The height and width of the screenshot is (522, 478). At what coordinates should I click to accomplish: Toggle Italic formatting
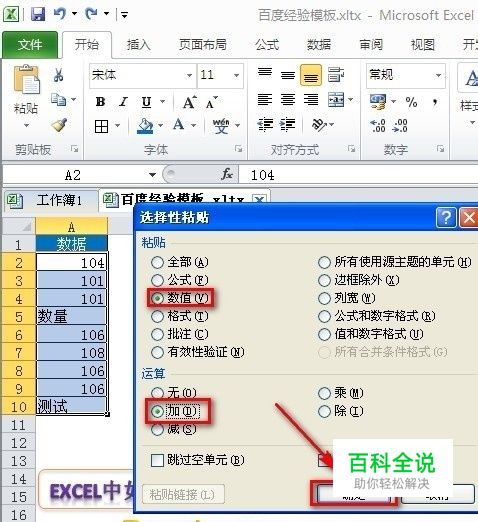pos(123,102)
